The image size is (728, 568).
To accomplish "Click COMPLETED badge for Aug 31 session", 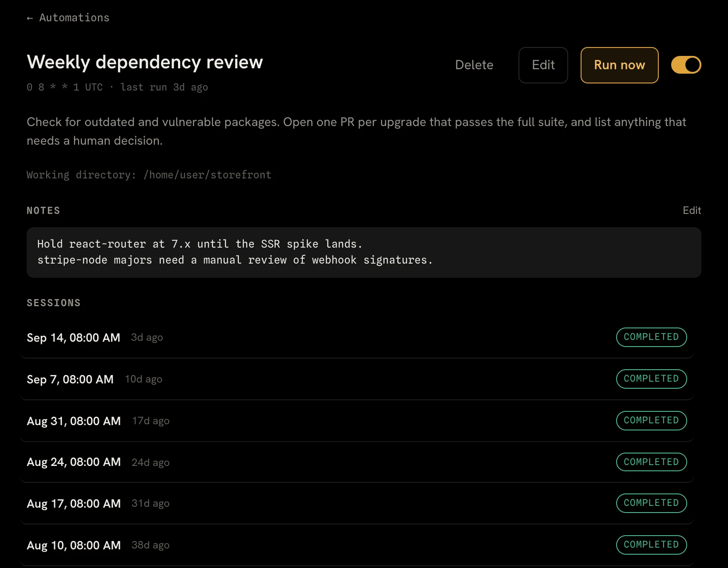I will [651, 421].
